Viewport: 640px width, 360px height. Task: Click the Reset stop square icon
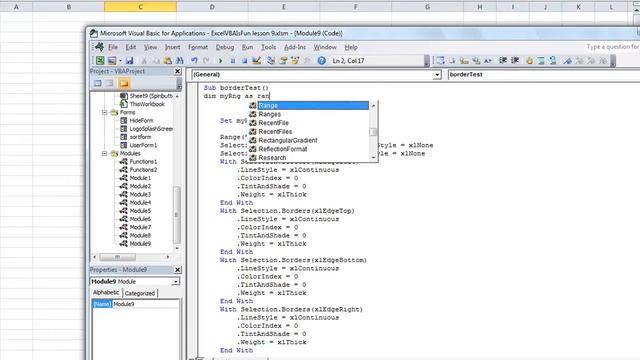(244, 61)
